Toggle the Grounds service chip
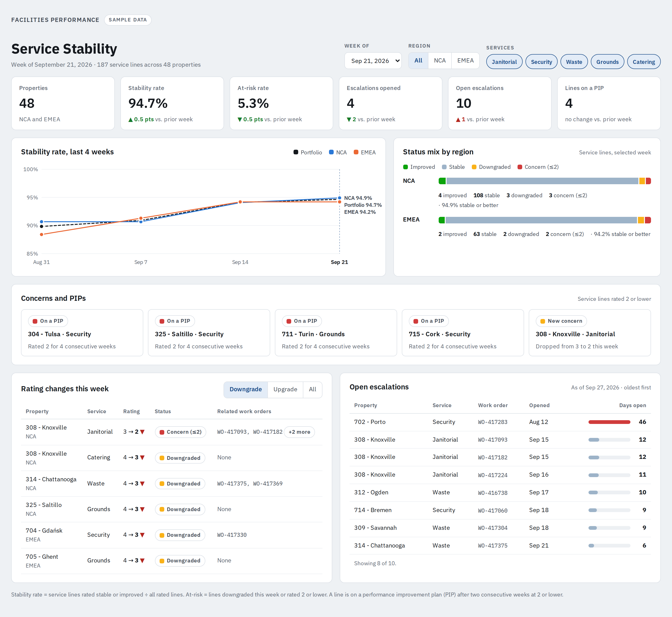Image resolution: width=672 pixels, height=617 pixels. (x=607, y=62)
